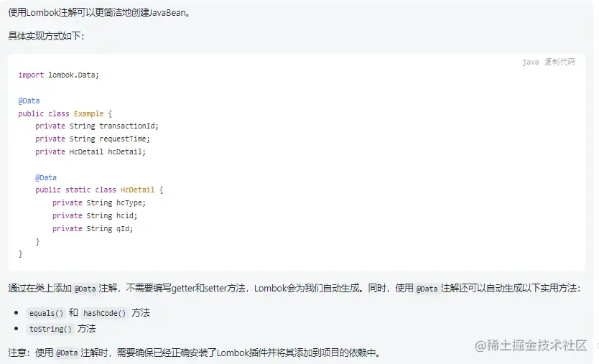Click the java language label
The height and width of the screenshot is (364, 599).
[530, 62]
